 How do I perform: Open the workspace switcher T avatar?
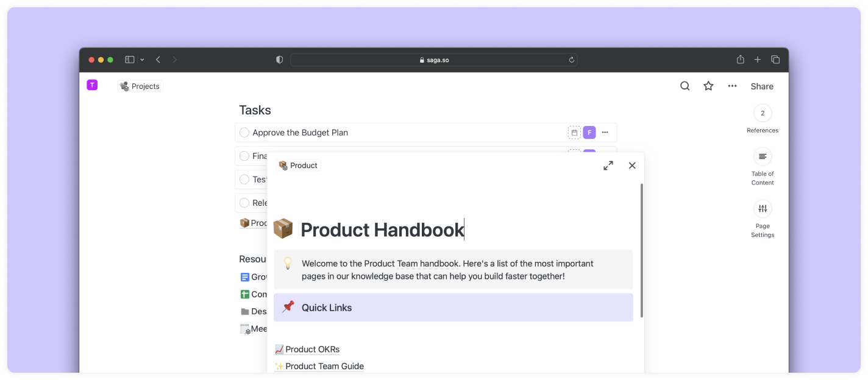point(92,85)
